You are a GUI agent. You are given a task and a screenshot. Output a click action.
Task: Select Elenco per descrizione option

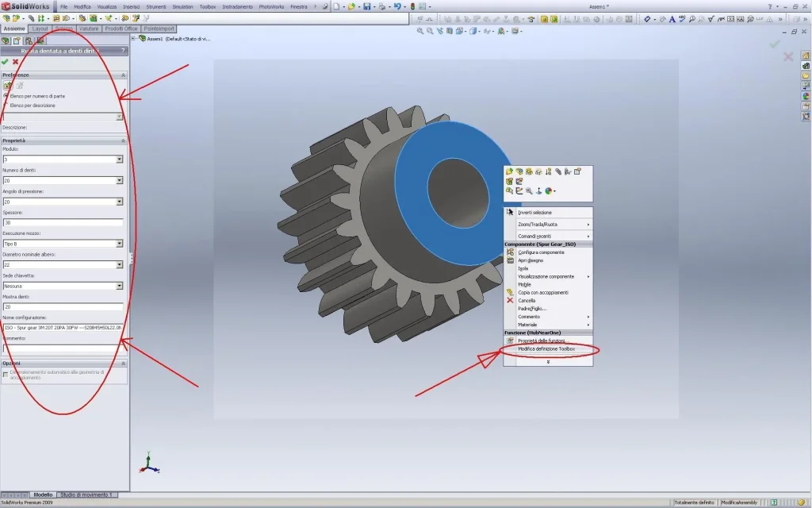(29, 106)
